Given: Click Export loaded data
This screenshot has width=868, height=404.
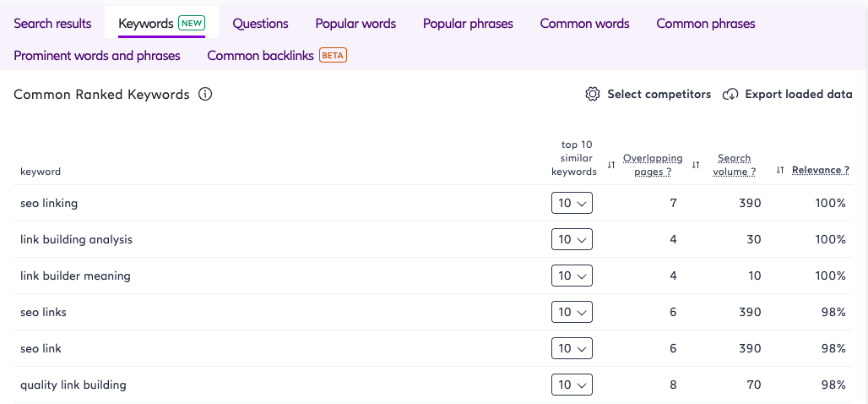Looking at the screenshot, I should point(787,94).
